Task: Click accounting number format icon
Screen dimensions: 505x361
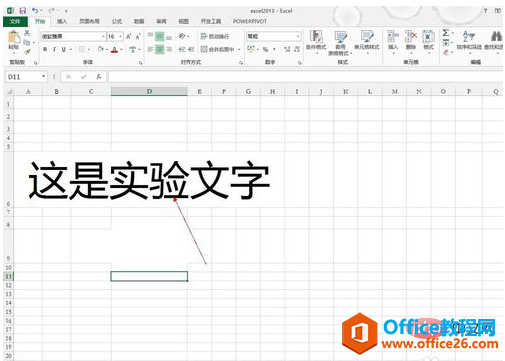Action: (x=251, y=49)
